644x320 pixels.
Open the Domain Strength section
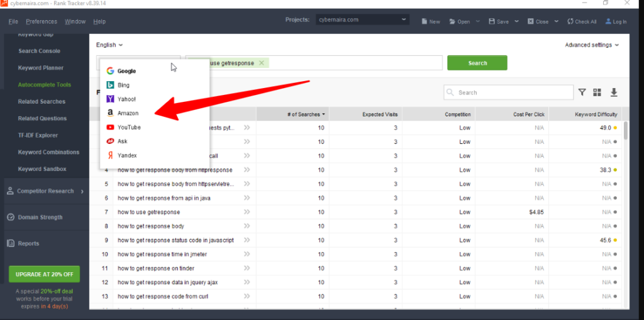tap(40, 218)
